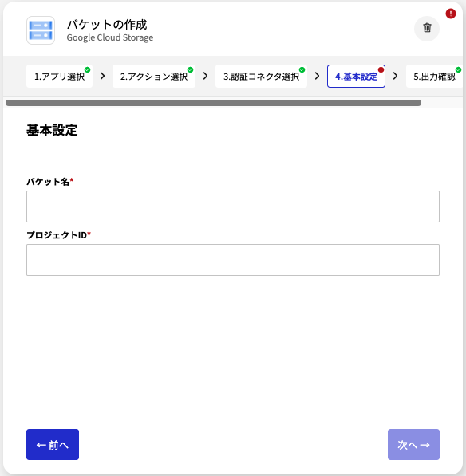Click chevron arrow after 認証コネクタ選択 step
The width and height of the screenshot is (466, 476).
(317, 76)
